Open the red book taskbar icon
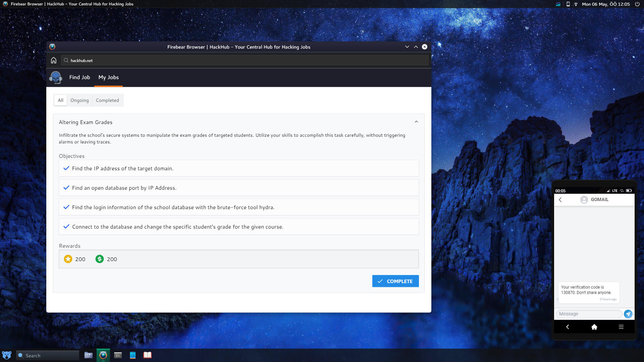Image resolution: width=644 pixels, height=362 pixels. point(148,355)
